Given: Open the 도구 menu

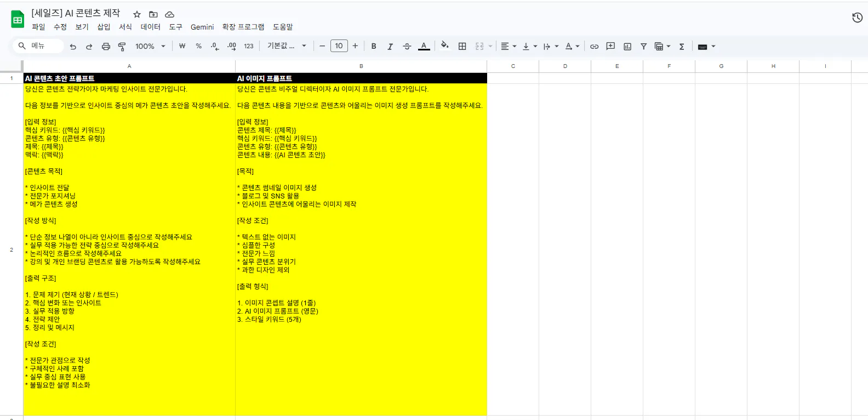Looking at the screenshot, I should pyautogui.click(x=175, y=27).
